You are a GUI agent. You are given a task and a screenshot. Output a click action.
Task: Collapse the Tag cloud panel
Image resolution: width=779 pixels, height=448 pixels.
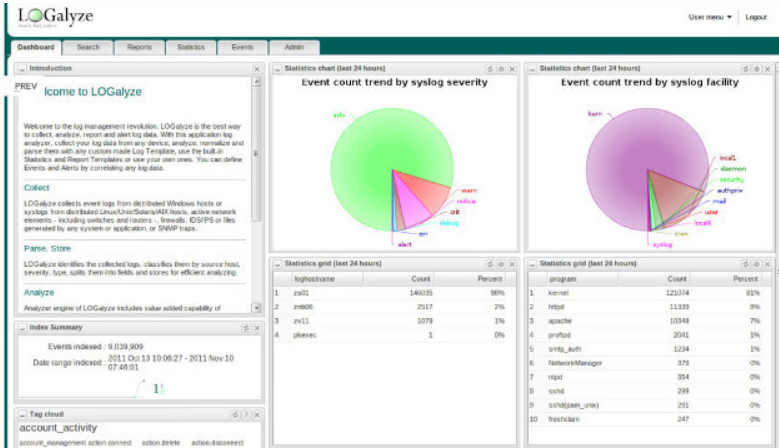click(22, 415)
